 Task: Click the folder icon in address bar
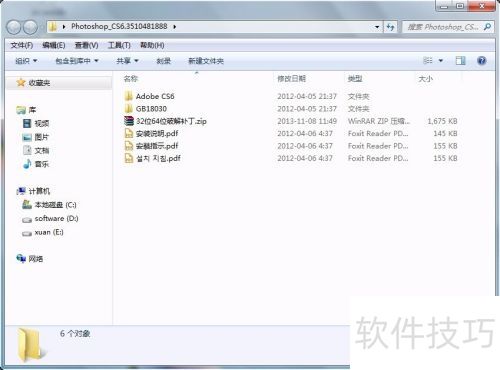click(53, 27)
